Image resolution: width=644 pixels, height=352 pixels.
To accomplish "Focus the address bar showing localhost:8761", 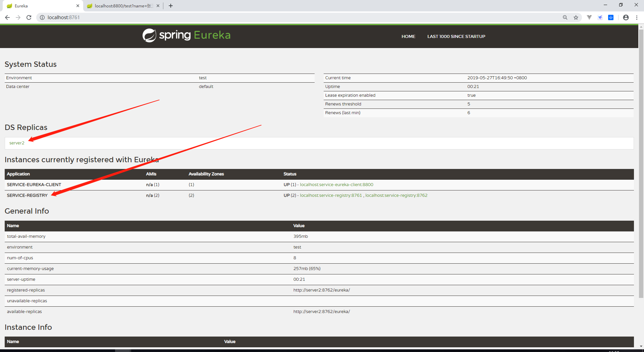I will pyautogui.click(x=302, y=17).
